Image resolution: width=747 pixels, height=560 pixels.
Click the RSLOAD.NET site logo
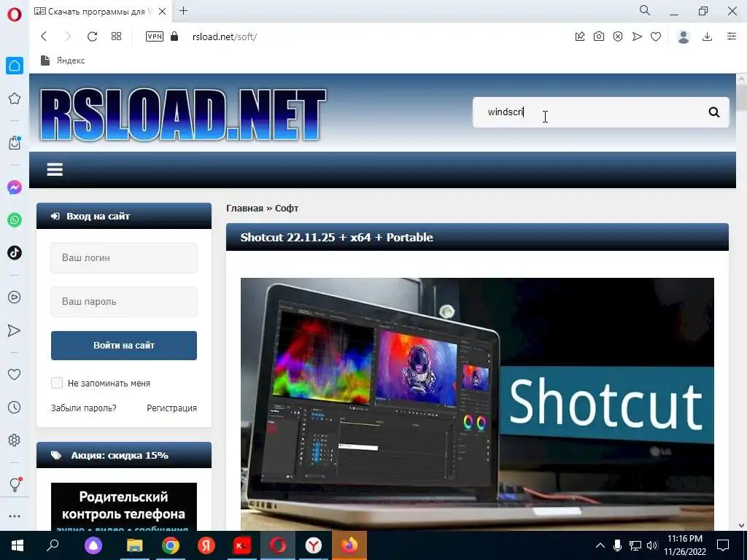click(183, 114)
